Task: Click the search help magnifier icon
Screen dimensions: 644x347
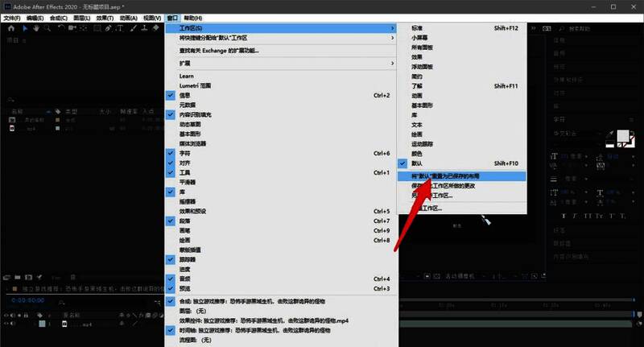Action: (x=561, y=29)
